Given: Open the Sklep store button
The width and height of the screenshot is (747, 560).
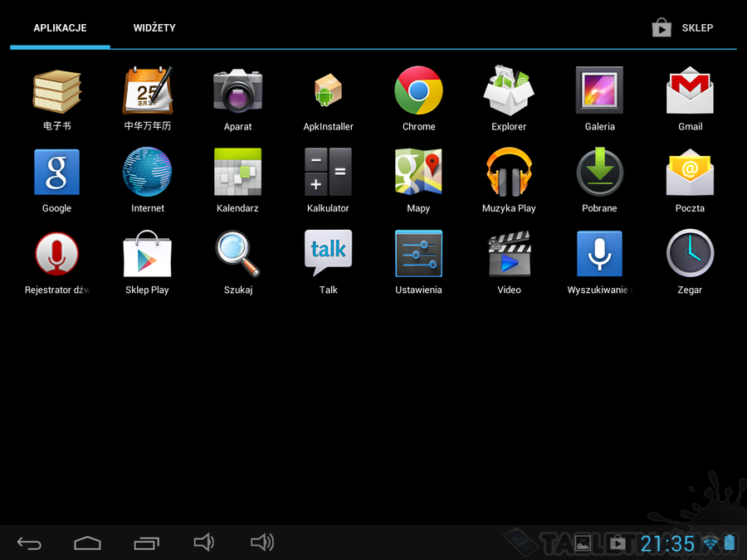Looking at the screenshot, I should pos(682,27).
